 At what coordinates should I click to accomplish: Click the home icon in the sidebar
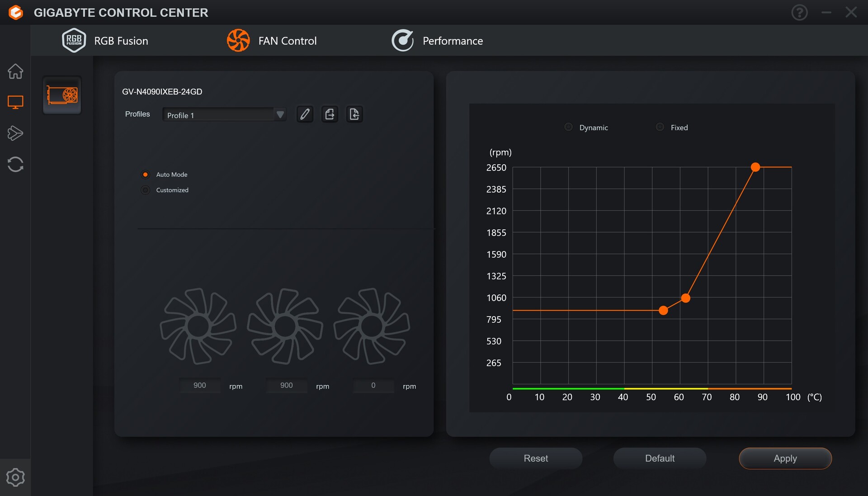(15, 71)
